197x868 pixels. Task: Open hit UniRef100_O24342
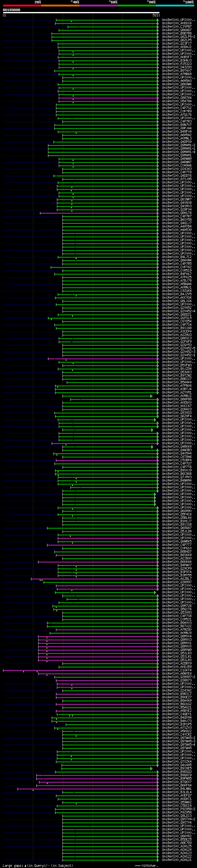[x=177, y=690]
